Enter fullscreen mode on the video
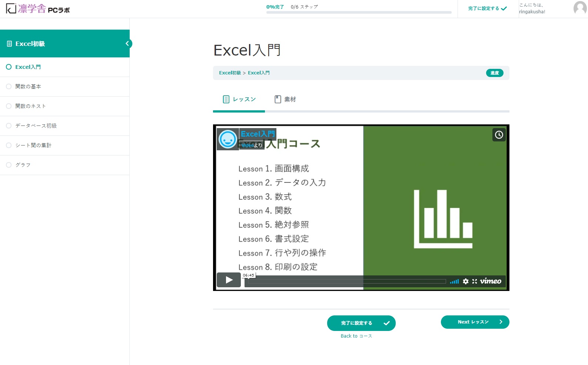 [475, 281]
